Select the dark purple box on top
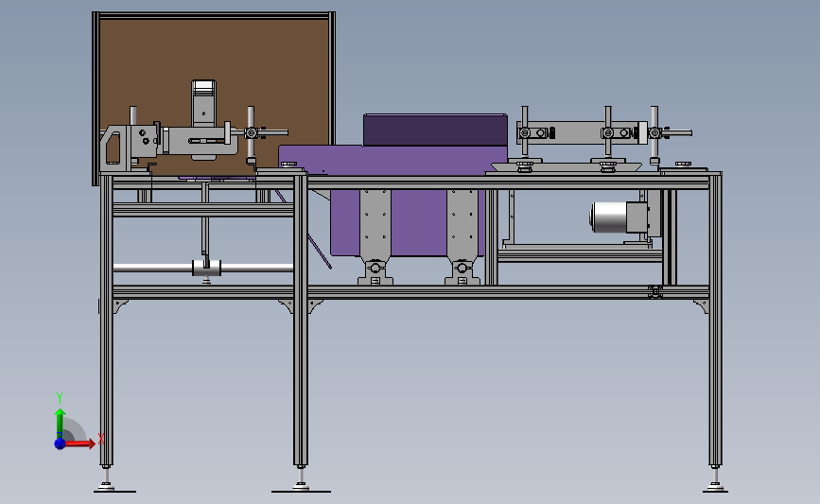The image size is (820, 504). tap(435, 130)
